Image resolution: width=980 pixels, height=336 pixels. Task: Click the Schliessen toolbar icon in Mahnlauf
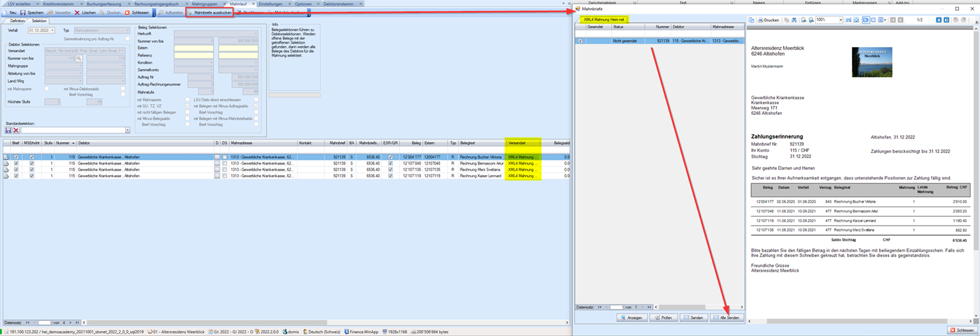click(x=127, y=12)
